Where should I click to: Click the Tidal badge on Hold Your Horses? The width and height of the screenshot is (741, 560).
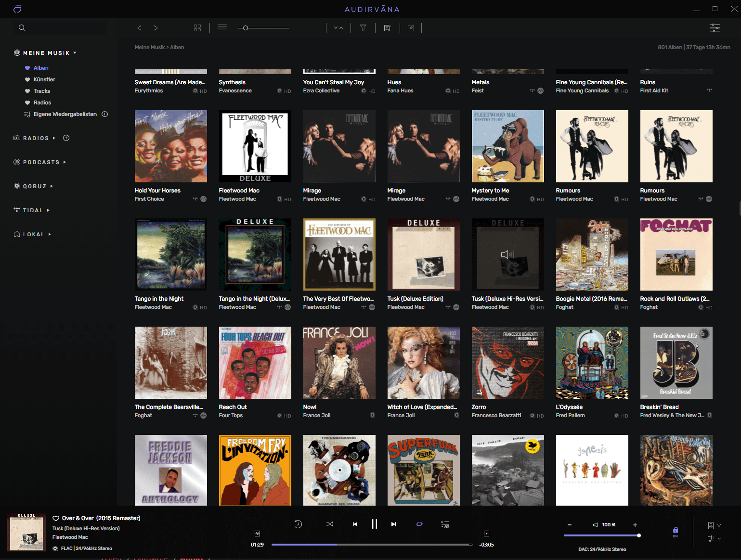point(195,199)
